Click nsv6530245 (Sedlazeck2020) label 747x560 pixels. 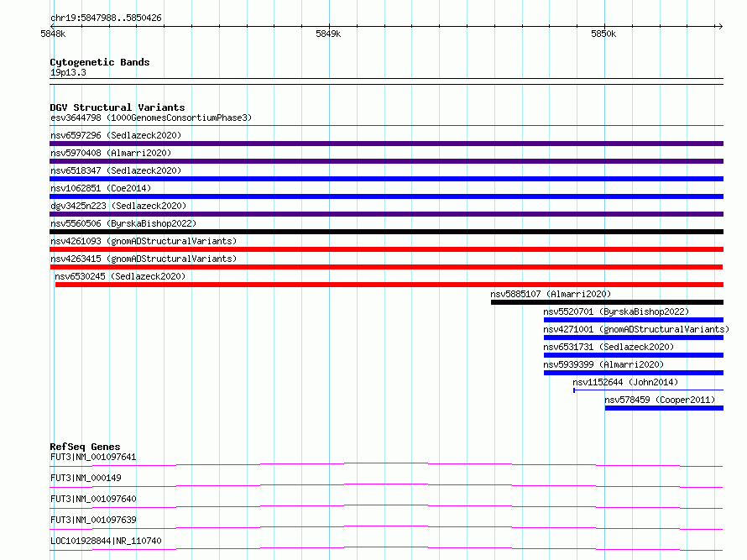(120, 276)
